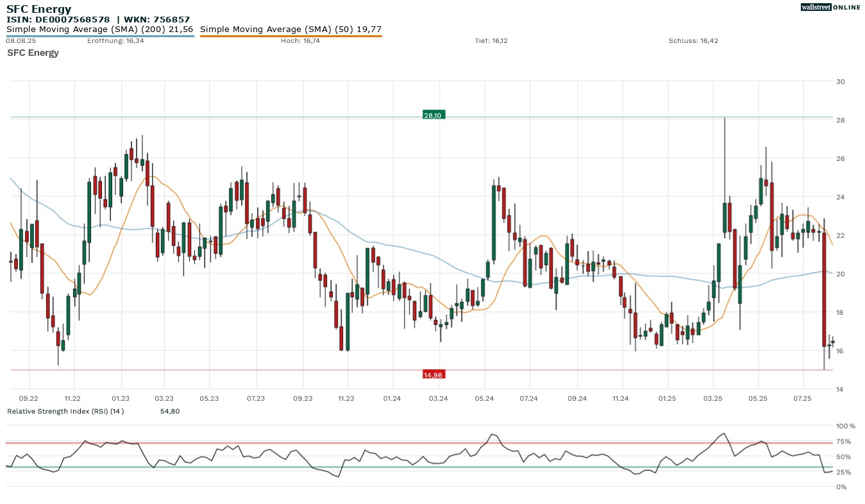Click the grey SFC Energy chart label
Screen dimensions: 865x504
33,53
